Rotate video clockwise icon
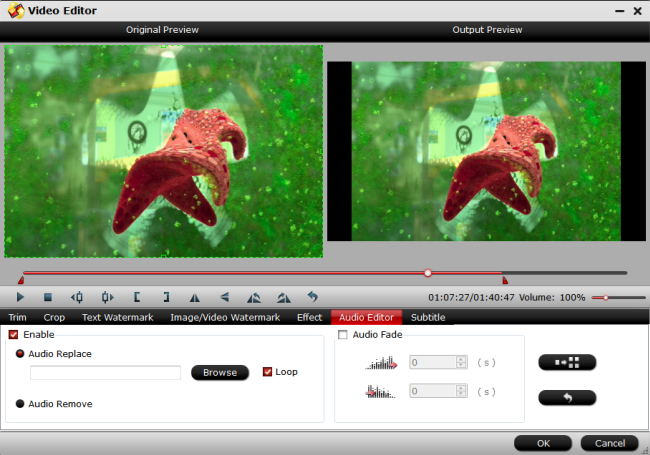 click(x=284, y=298)
